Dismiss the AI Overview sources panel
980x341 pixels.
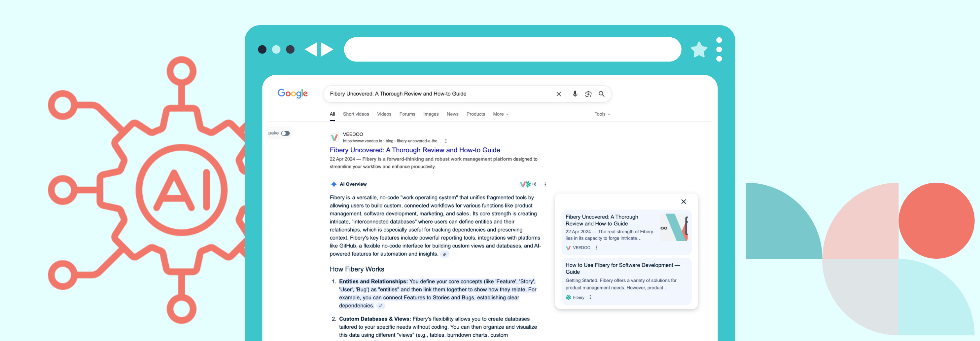(x=683, y=202)
